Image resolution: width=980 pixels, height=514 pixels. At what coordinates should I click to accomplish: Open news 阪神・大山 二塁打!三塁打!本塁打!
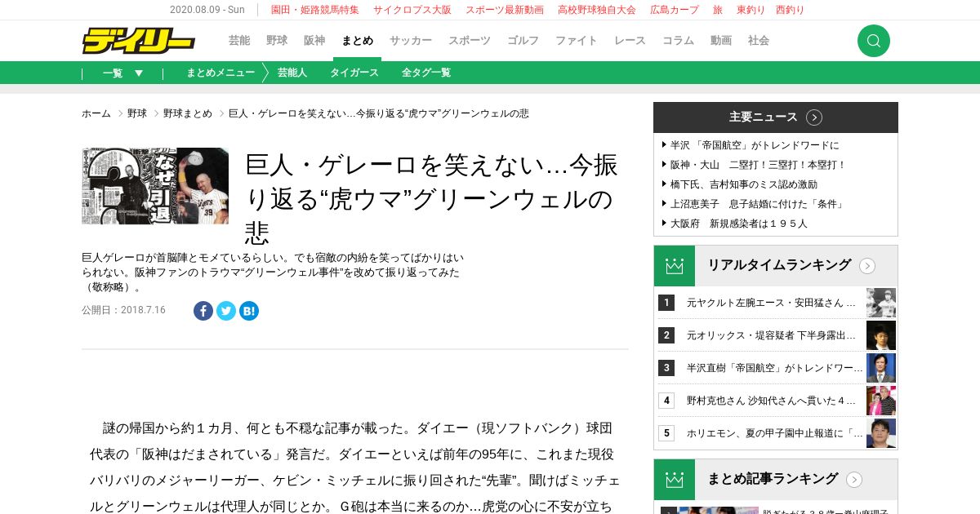(x=758, y=165)
